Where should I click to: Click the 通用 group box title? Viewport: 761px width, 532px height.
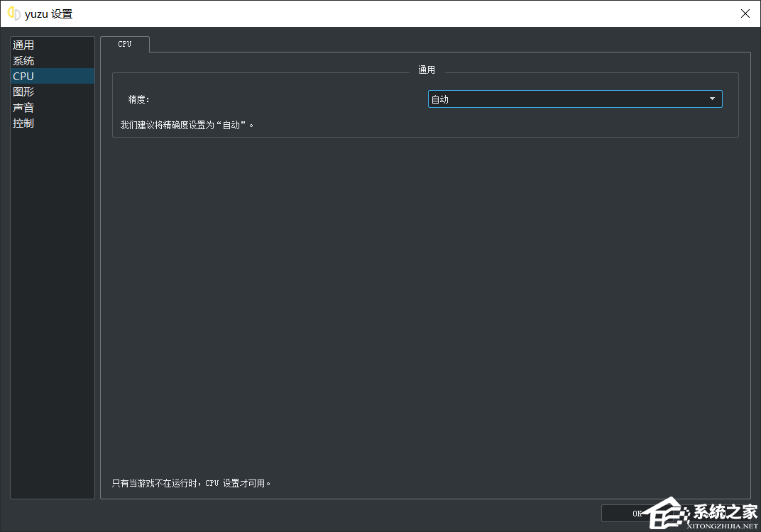coord(427,70)
